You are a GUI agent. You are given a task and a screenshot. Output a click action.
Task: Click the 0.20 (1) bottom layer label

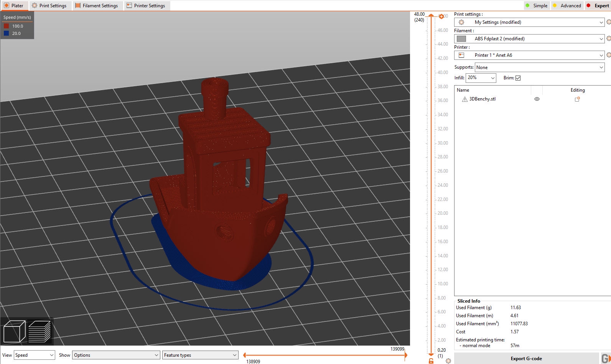[x=441, y=353]
